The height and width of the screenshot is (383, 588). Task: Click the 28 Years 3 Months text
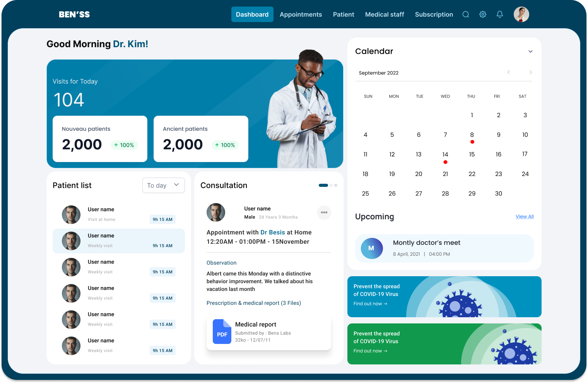(x=278, y=217)
